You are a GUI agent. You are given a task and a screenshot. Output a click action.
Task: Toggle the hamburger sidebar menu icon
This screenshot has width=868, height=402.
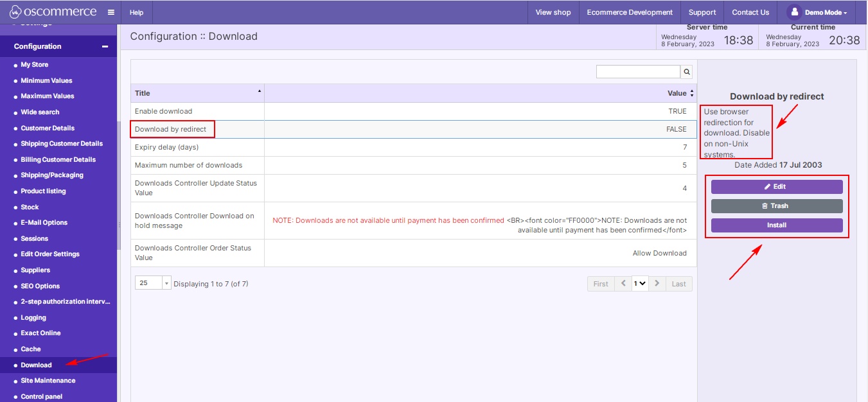[111, 12]
